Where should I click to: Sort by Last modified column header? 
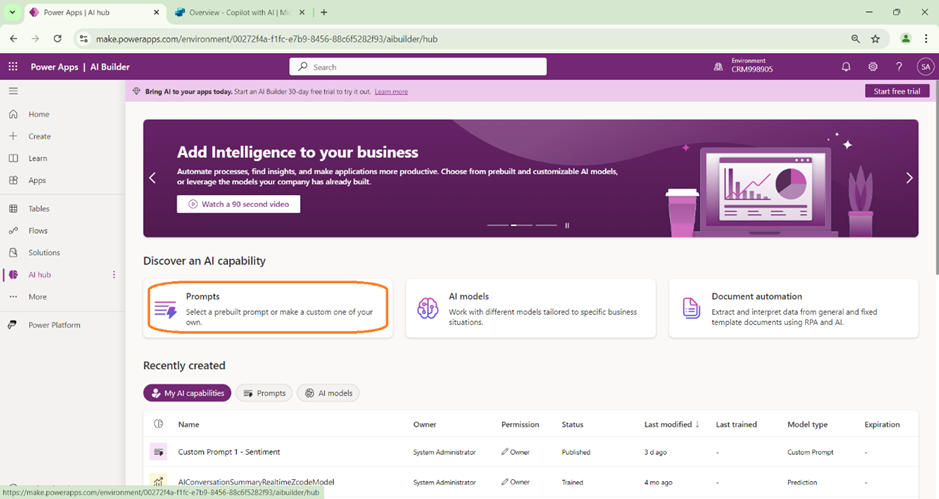click(670, 425)
